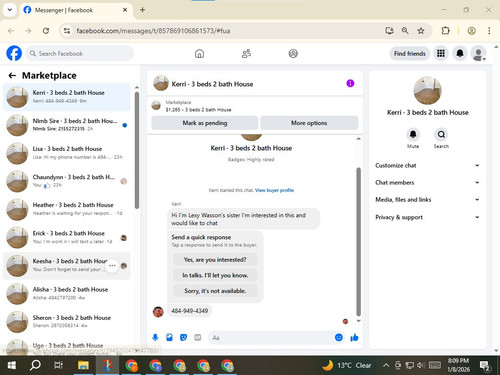Viewport: 500px width, 375px height.
Task: Choose a GIF icon in composer
Action: [x=198, y=337]
